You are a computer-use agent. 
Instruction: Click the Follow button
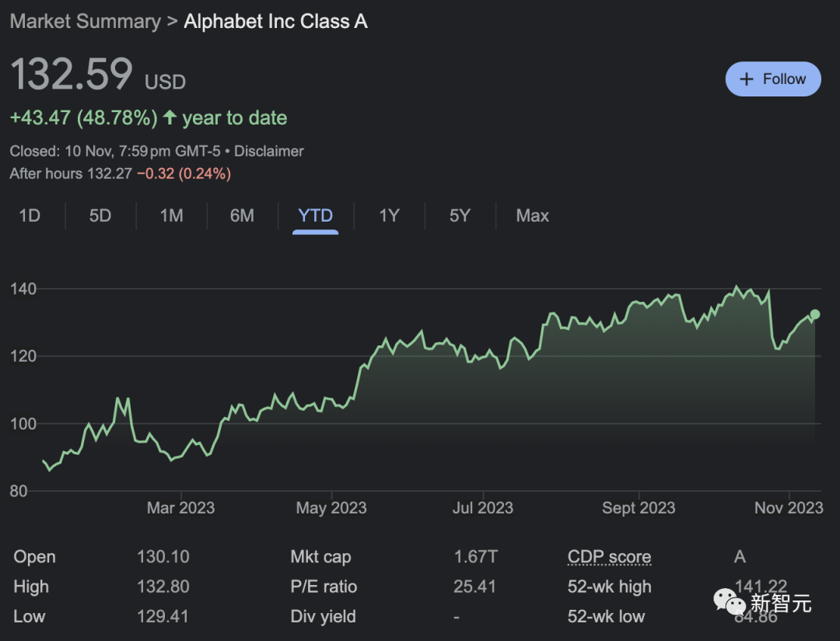(772, 79)
